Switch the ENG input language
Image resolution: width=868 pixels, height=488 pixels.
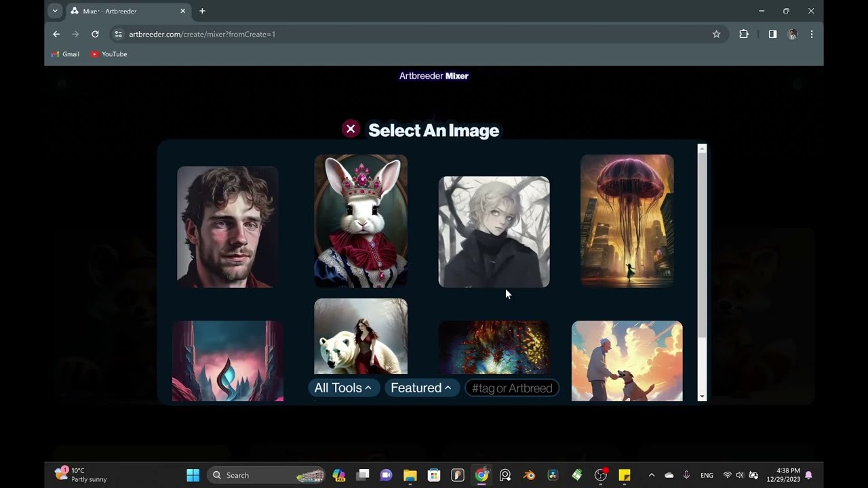pos(707,475)
